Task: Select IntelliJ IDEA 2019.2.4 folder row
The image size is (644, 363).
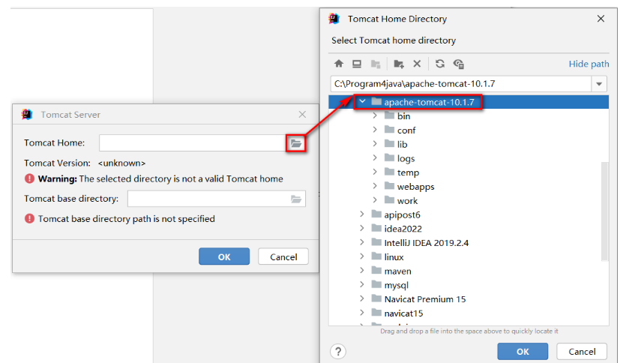Action: pos(469,243)
